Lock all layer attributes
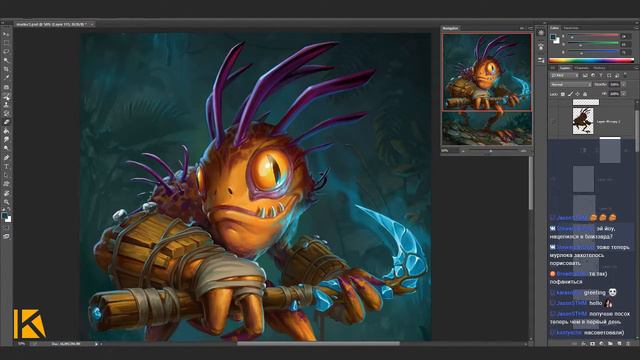The width and height of the screenshot is (640, 360). pos(585,94)
